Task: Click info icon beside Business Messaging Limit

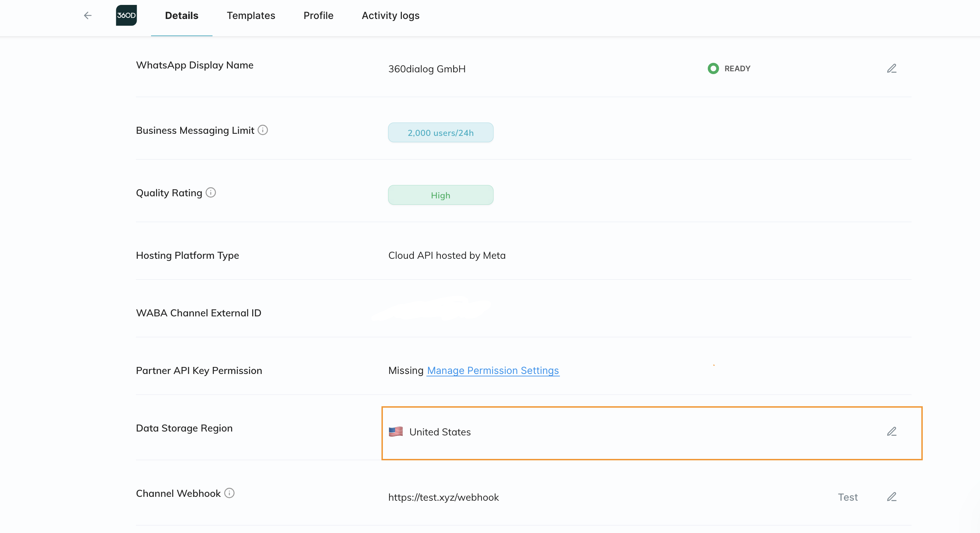Action: coord(262,130)
